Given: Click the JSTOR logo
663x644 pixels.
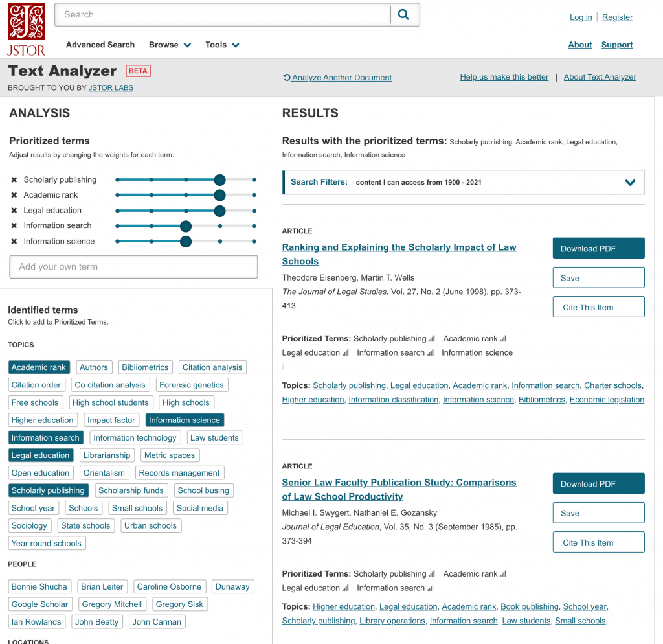Looking at the screenshot, I should click(26, 30).
